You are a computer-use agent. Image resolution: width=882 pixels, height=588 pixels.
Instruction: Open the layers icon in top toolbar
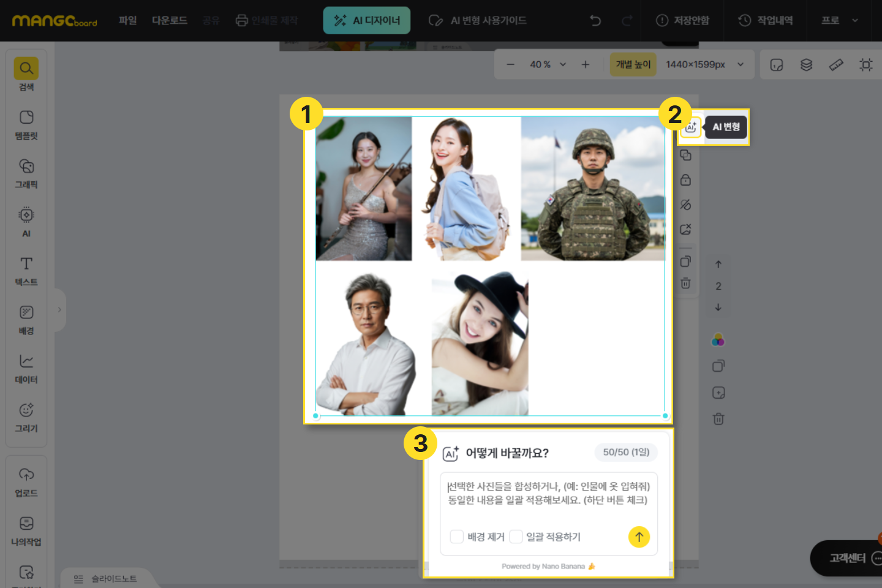tap(806, 64)
